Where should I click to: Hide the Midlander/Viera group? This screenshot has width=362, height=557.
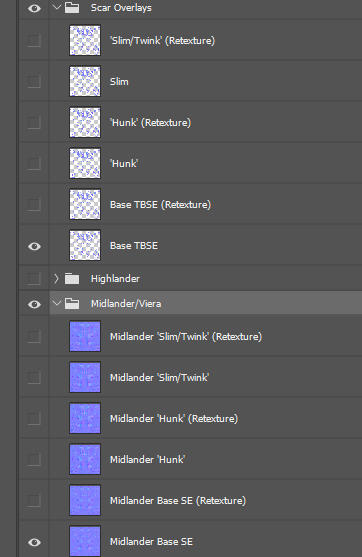(x=34, y=304)
